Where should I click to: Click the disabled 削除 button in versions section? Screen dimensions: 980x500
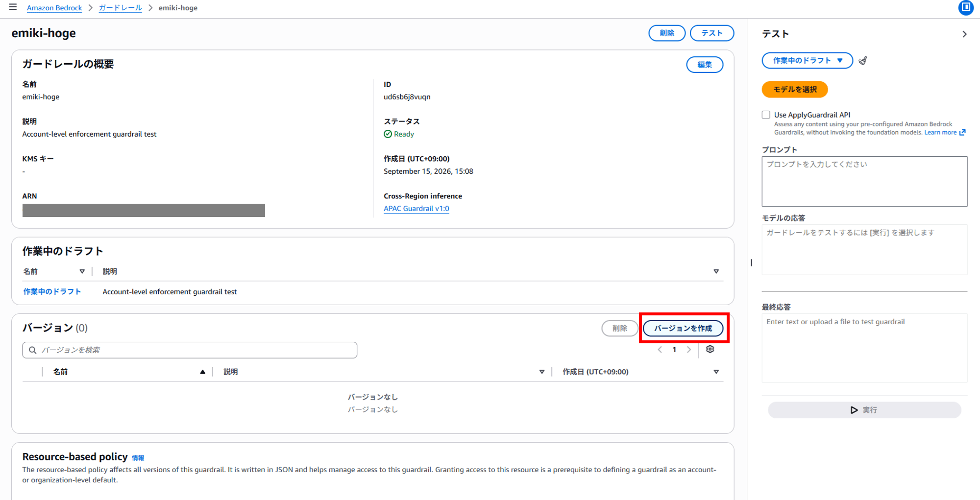click(620, 328)
